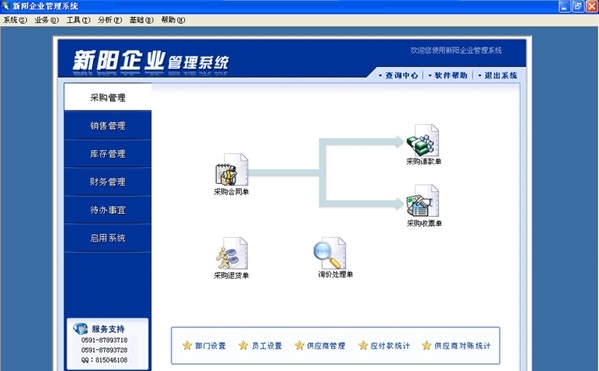The image size is (599, 371).
Task: Open the 分析 menu
Action: (110, 20)
